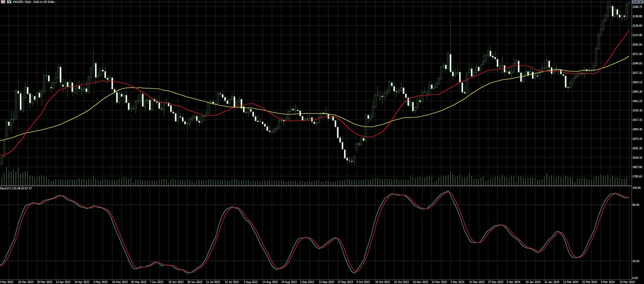Click the 1939.30 price scale label

pyautogui.click(x=637, y=111)
